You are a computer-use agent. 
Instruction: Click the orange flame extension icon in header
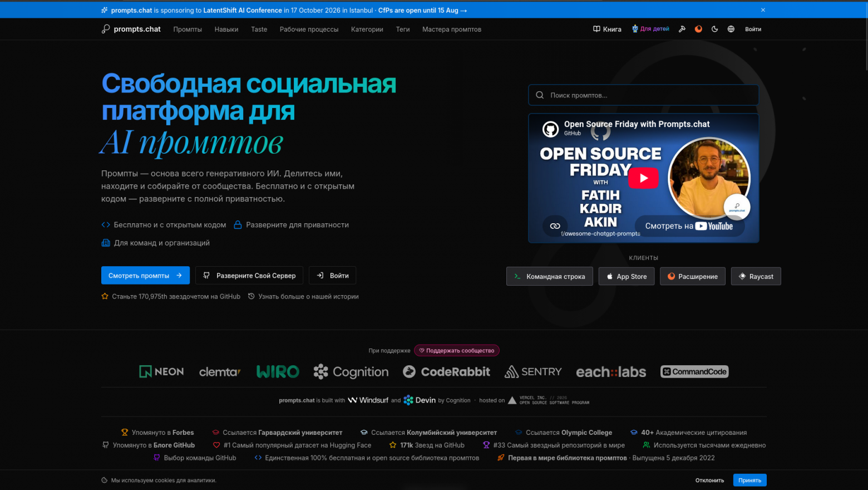698,29
